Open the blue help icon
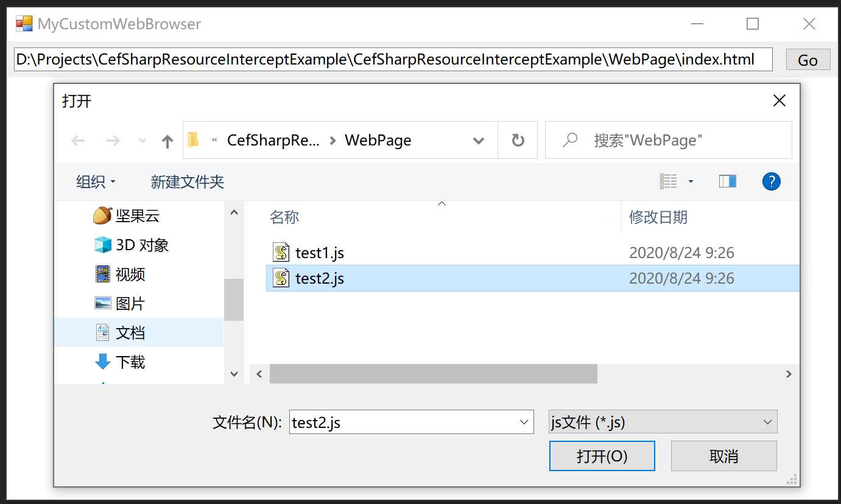 [771, 181]
